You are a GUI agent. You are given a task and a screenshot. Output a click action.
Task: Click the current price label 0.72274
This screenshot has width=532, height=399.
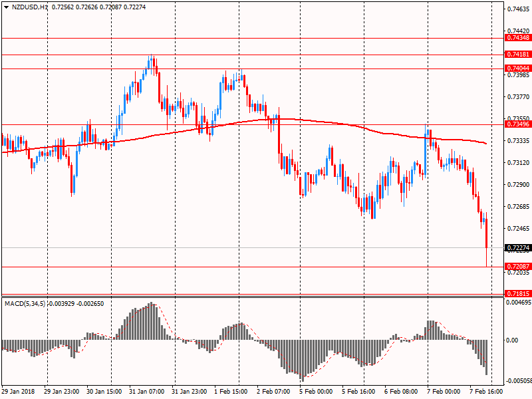517,248
